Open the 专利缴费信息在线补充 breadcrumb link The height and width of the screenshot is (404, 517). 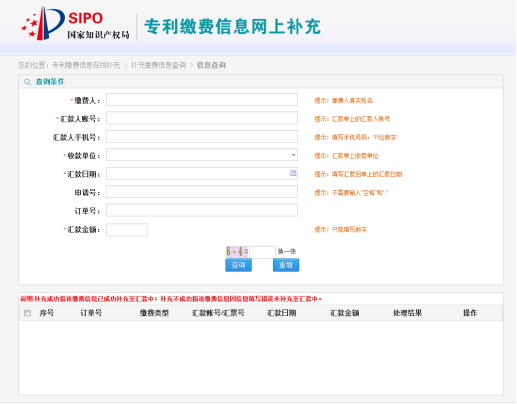[86, 65]
